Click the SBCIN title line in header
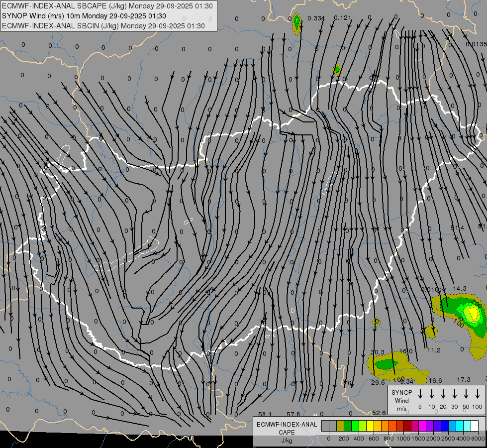Screen dimensions: 487x448 click(103, 26)
